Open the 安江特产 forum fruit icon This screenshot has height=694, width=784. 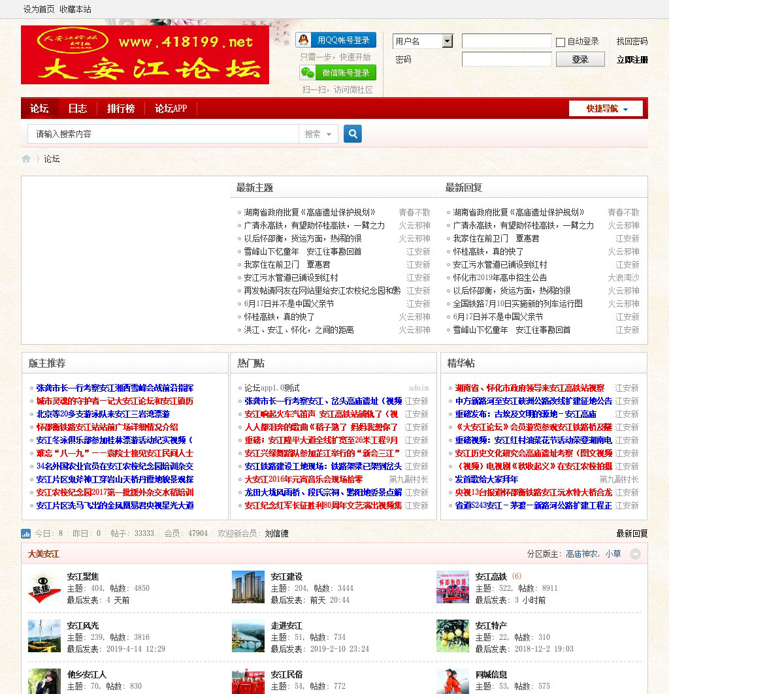click(x=453, y=636)
